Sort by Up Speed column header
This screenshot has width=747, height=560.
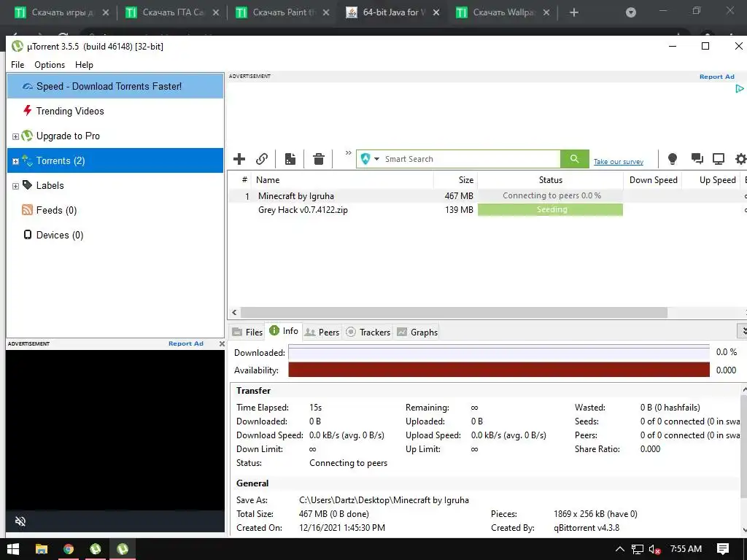pyautogui.click(x=712, y=180)
